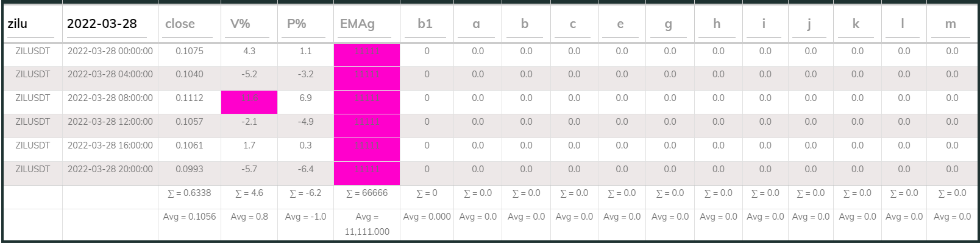Select the Avg = 11,111.000 cell

[x=366, y=225]
